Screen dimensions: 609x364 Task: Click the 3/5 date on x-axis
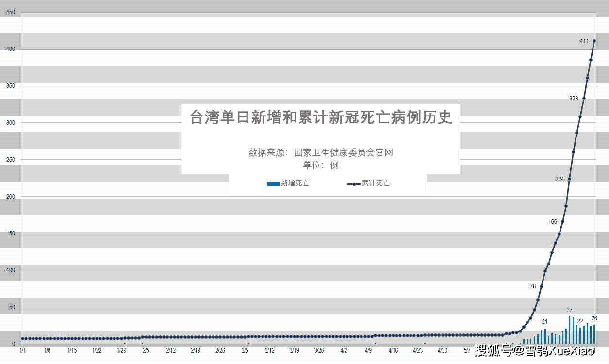click(245, 350)
